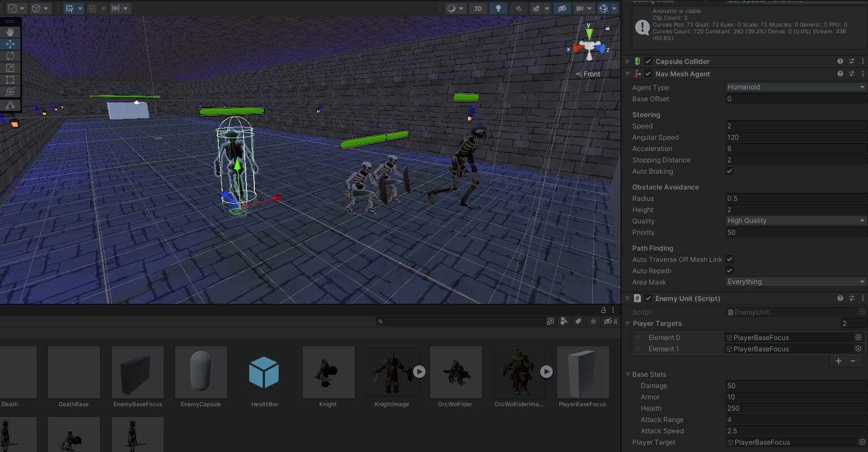Screen dimensions: 868x452
Task: Select the Rect transform tool
Action: pos(10,80)
